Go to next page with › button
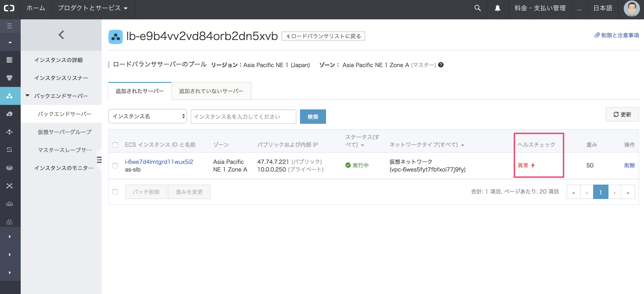The height and width of the screenshot is (294, 644). (x=615, y=192)
